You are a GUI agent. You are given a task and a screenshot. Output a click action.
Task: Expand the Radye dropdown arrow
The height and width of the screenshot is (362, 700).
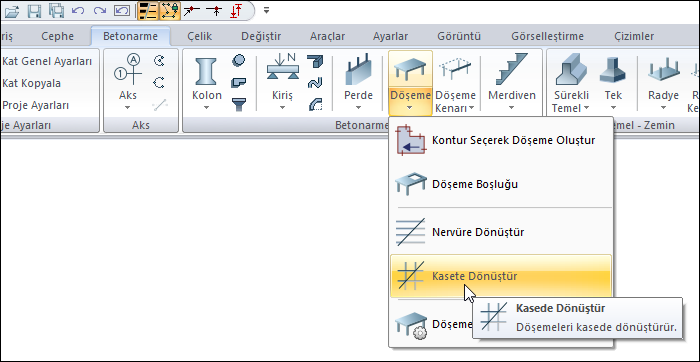663,107
